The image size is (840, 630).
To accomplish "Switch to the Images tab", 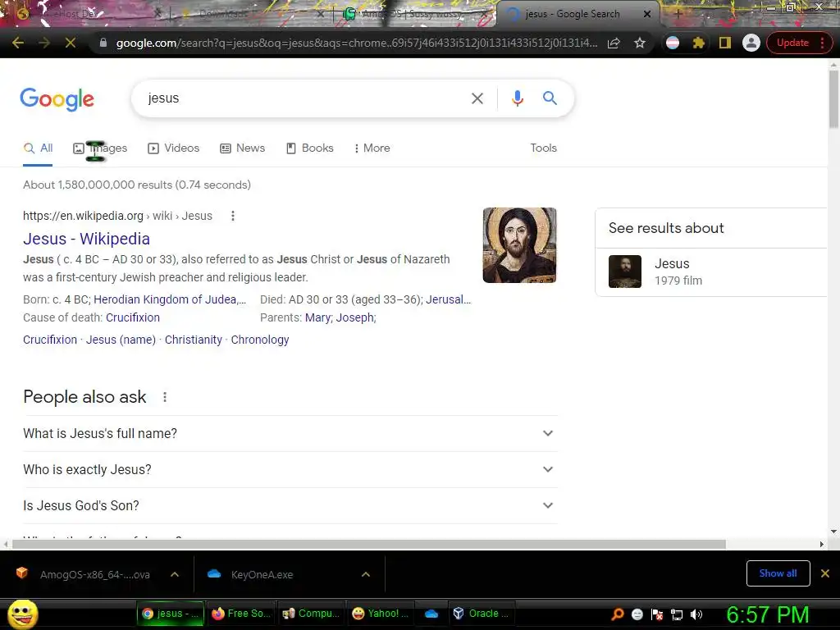I will [100, 148].
